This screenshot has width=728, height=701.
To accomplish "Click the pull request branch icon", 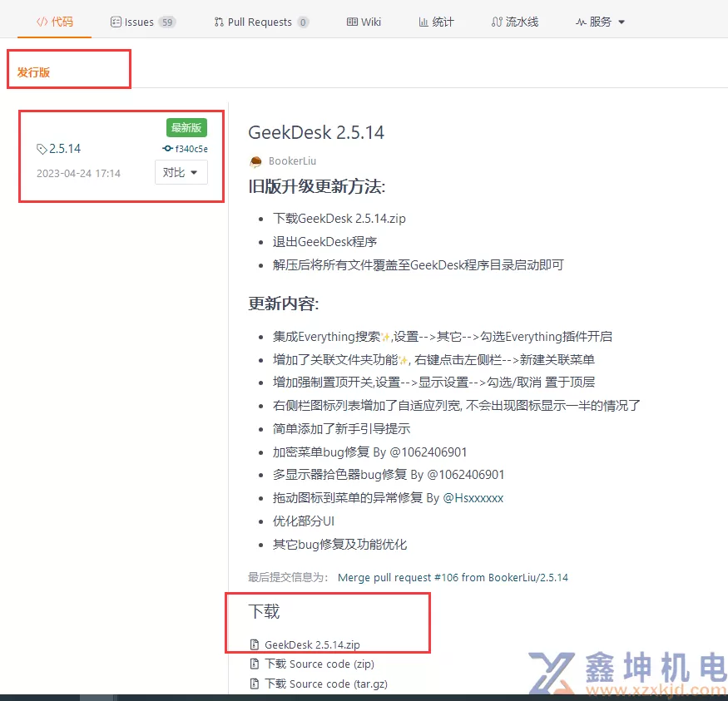I will click(x=219, y=22).
